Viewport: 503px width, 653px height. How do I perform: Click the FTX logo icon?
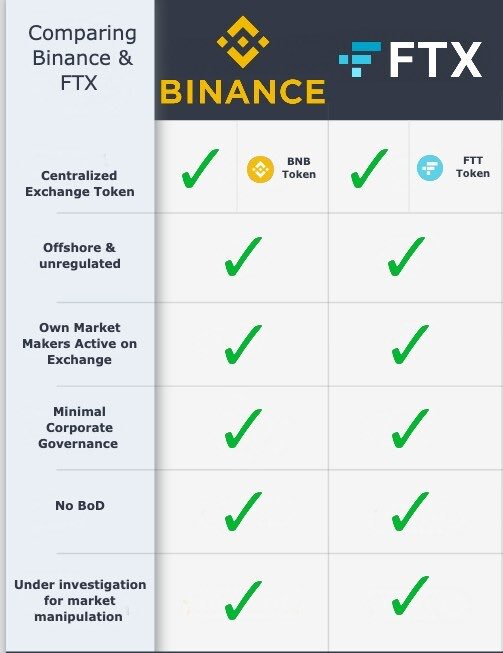click(360, 59)
